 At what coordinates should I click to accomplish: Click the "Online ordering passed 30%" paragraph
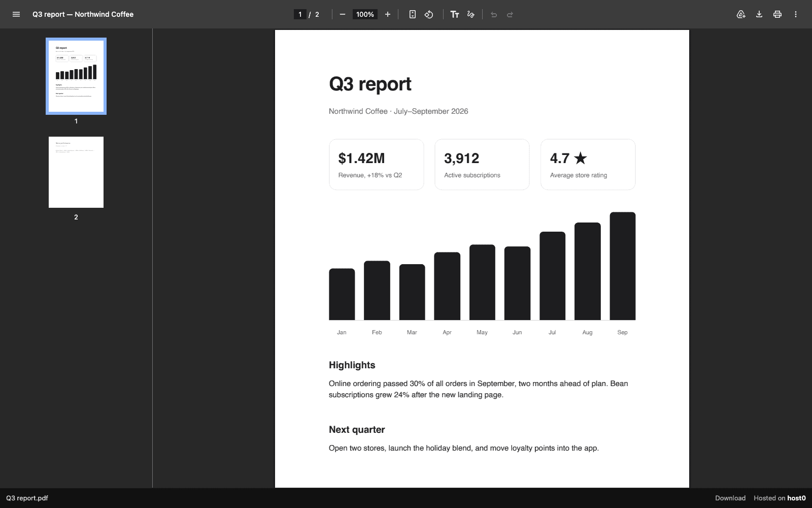[x=479, y=389]
